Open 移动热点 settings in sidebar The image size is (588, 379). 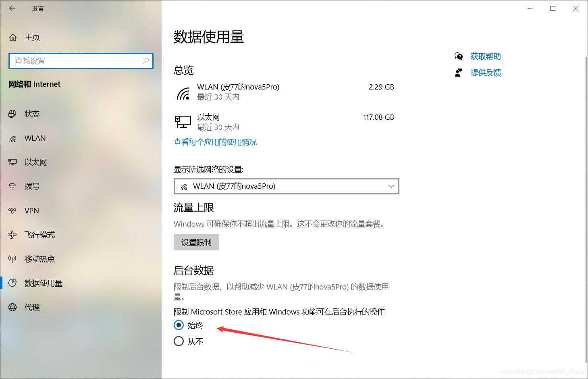pyautogui.click(x=39, y=259)
